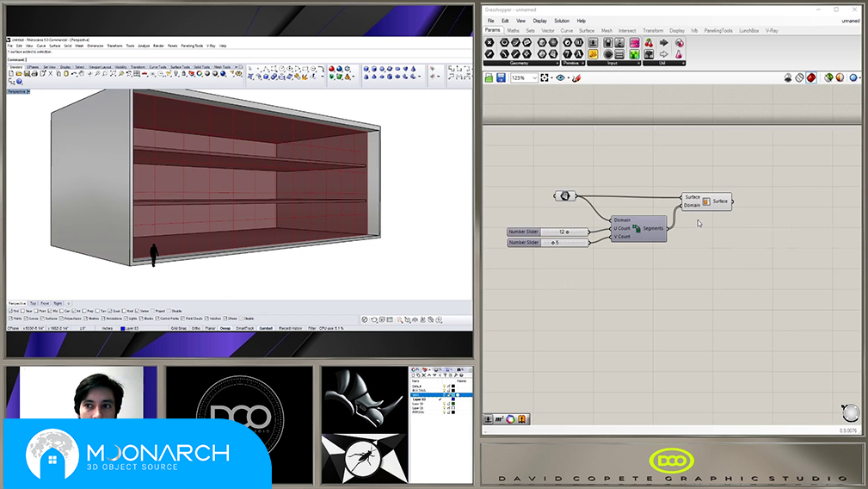Screen dimensions: 868x489
Task: Select the number 7 hexagon Primitive icon
Action: click(568, 54)
